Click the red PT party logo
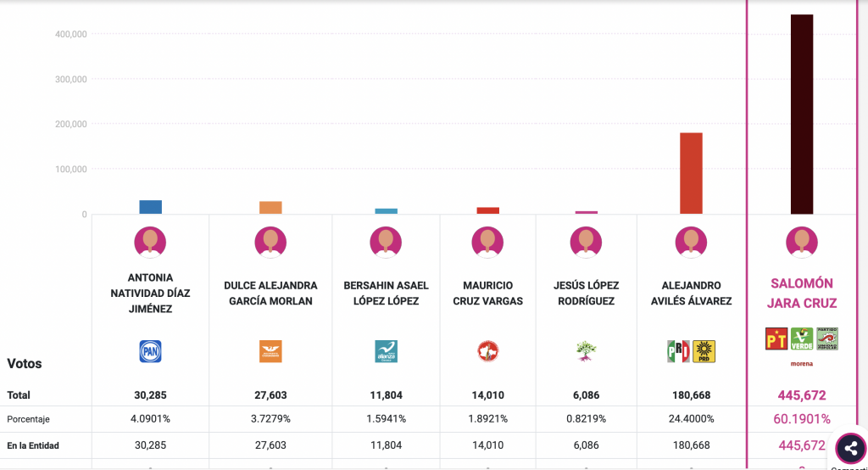 tap(777, 339)
